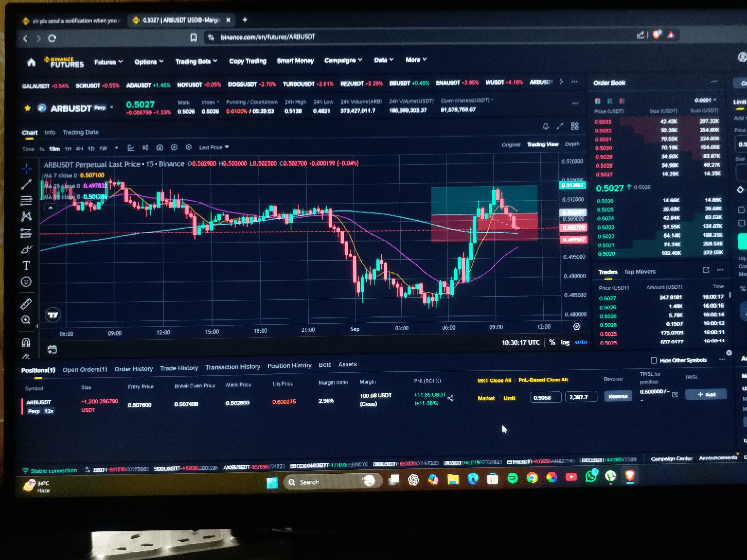
Task: Select the ruler measure tool
Action: [x=26, y=304]
